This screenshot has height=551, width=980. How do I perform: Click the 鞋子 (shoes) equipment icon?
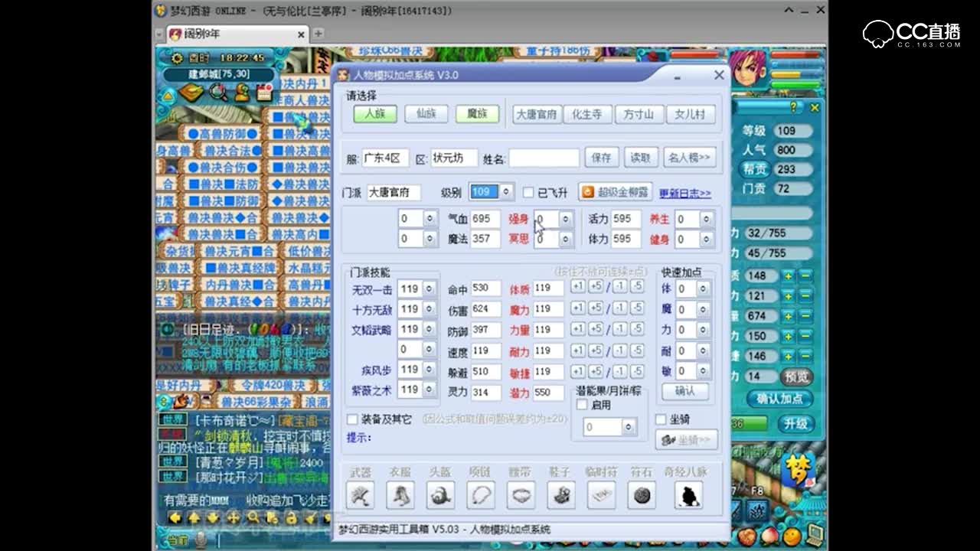[x=561, y=494]
